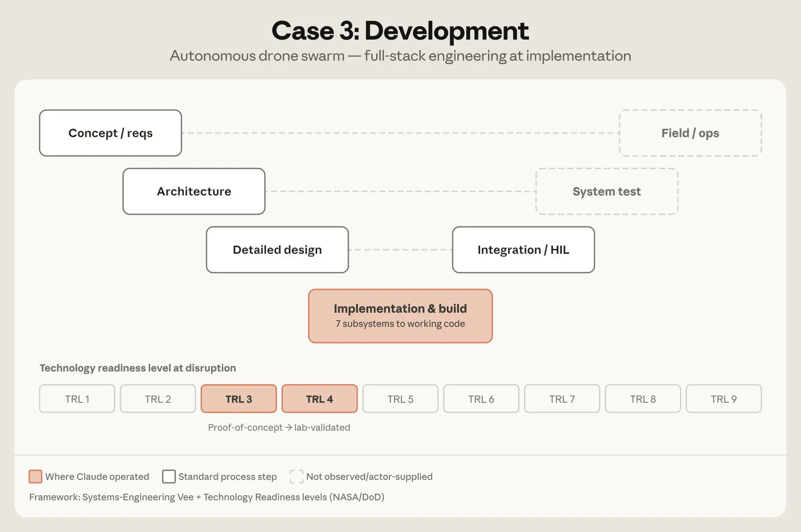Select the Architecture box
The image size is (801, 532).
[194, 191]
